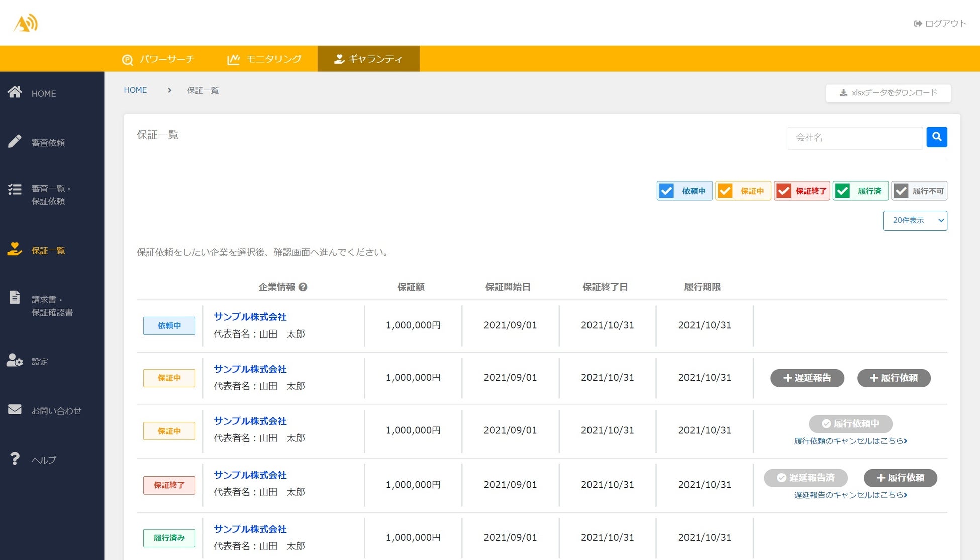Click the 会社名 search input field
Screen dimensions: 980x560
(x=854, y=137)
